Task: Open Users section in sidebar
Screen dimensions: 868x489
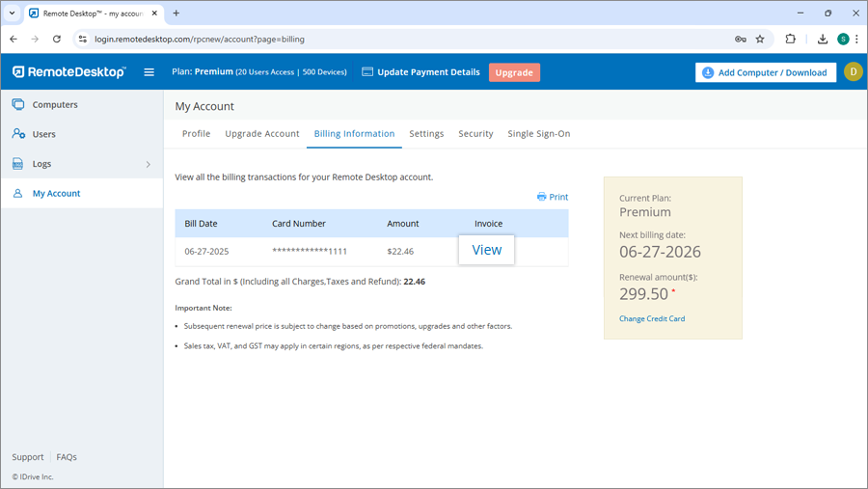Action: (x=43, y=134)
